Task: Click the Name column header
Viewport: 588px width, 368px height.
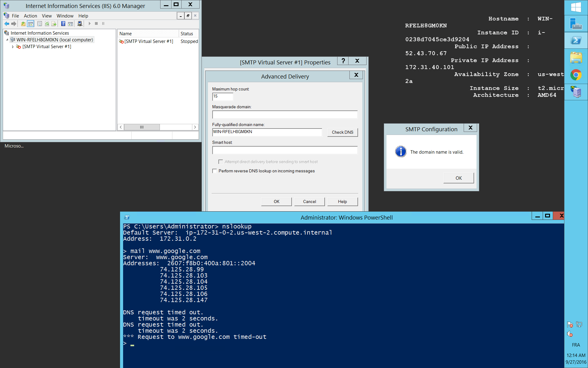Action: click(148, 34)
